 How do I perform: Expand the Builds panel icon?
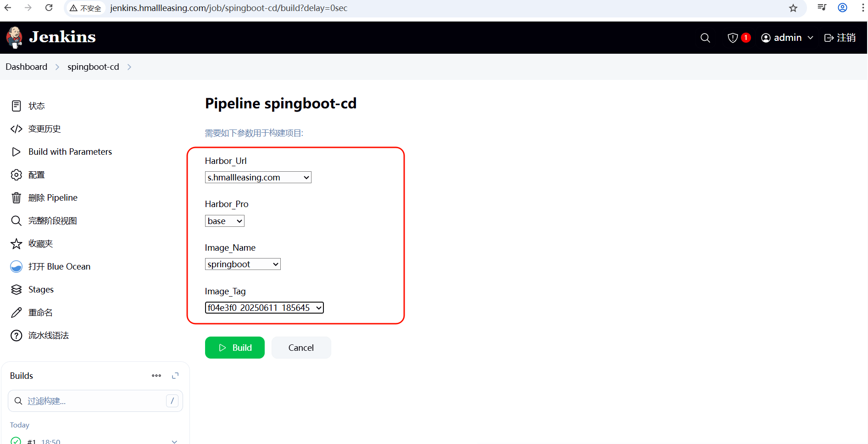pos(175,376)
